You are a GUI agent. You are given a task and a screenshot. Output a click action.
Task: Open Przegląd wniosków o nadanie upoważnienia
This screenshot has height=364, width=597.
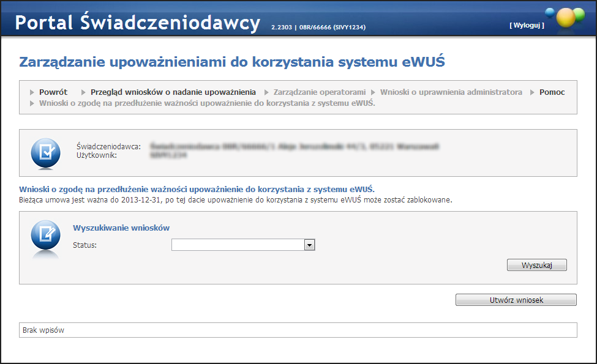[x=173, y=92]
